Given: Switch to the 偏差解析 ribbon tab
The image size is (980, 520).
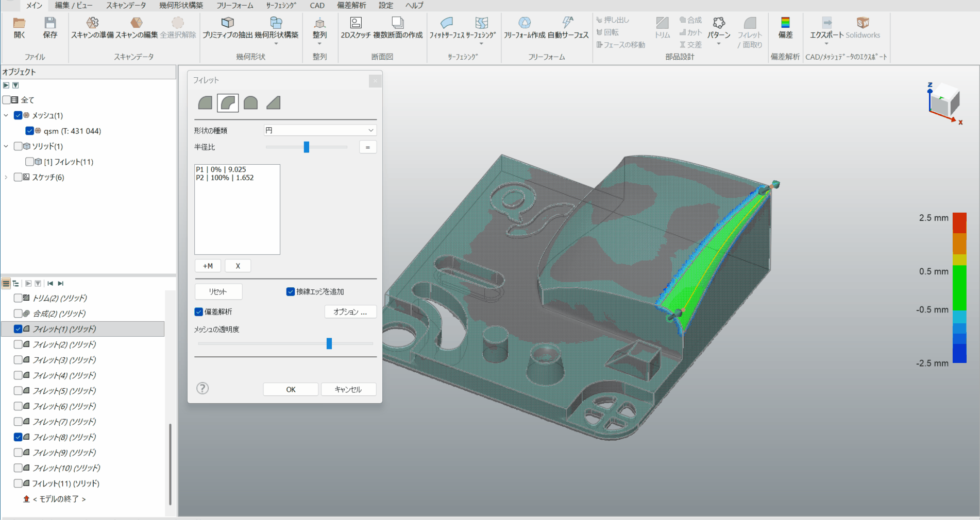Looking at the screenshot, I should click(351, 6).
